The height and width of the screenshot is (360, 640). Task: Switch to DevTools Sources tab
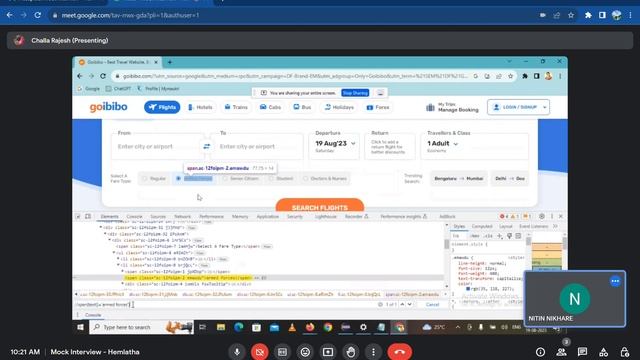tap(158, 216)
